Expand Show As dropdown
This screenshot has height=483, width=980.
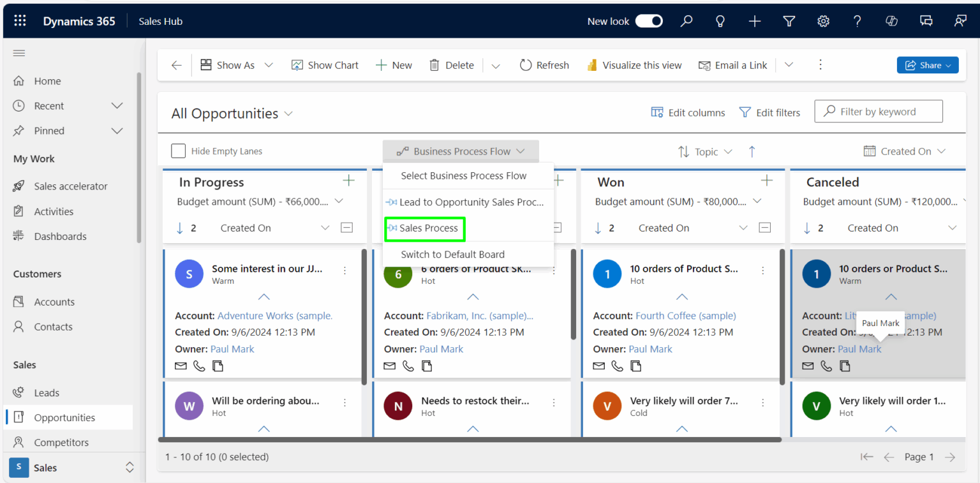pos(269,65)
